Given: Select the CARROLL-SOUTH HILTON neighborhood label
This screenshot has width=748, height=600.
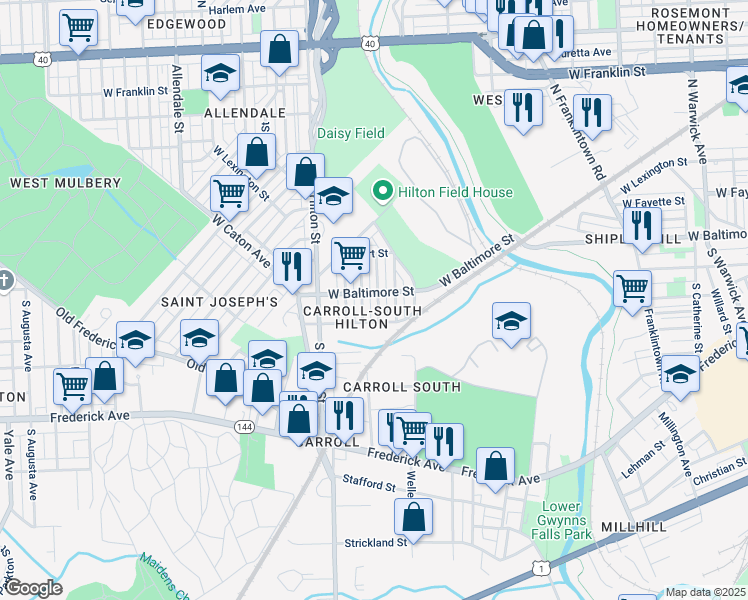Looking at the screenshot, I should (362, 318).
